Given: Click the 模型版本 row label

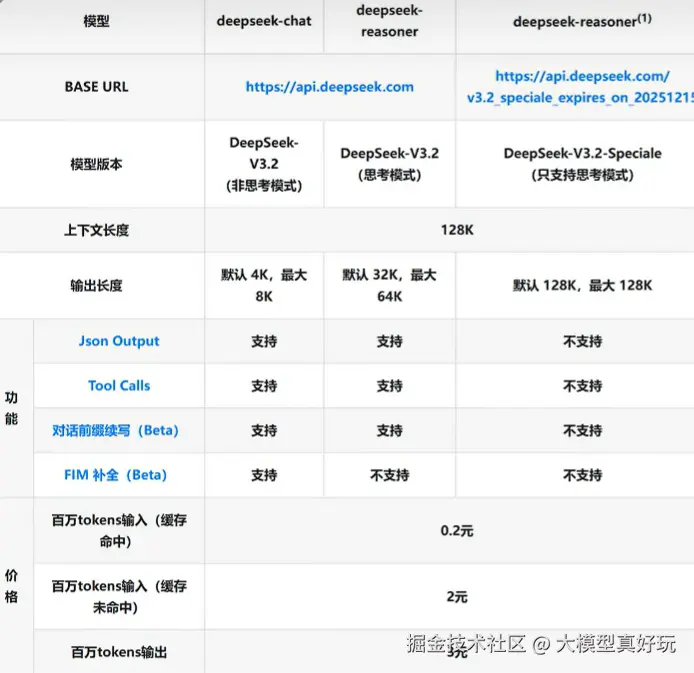Looking at the screenshot, I should tap(96, 164).
